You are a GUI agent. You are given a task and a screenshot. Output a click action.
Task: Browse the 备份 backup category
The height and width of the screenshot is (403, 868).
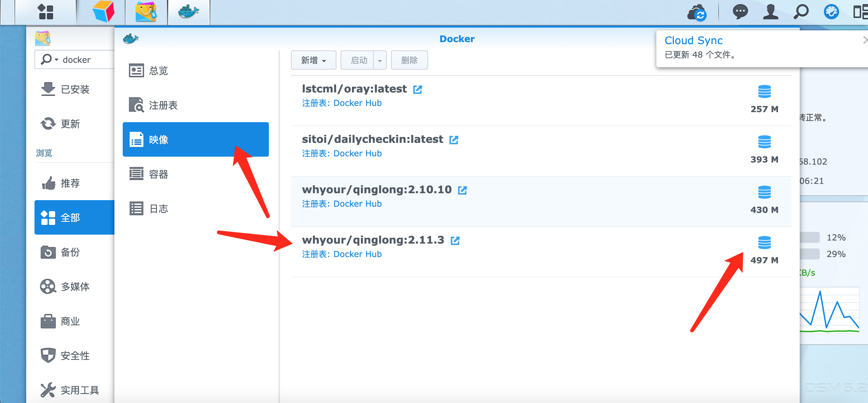74,252
